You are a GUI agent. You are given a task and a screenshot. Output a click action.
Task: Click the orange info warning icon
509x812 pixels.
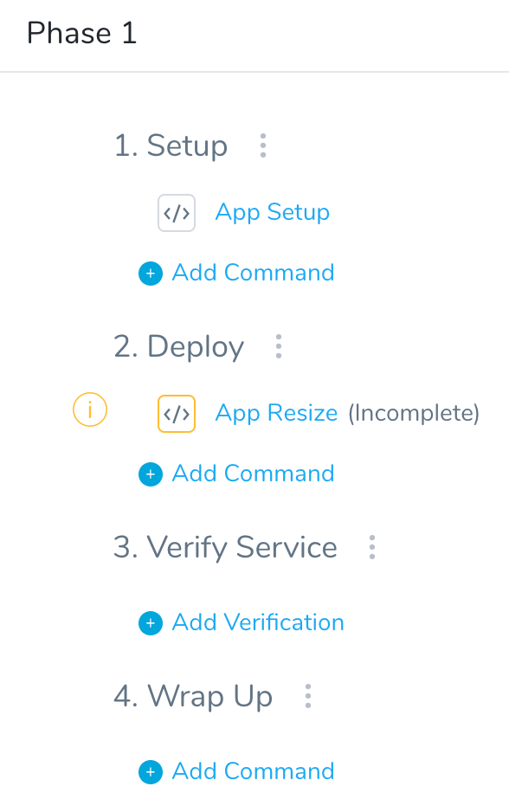click(x=90, y=409)
